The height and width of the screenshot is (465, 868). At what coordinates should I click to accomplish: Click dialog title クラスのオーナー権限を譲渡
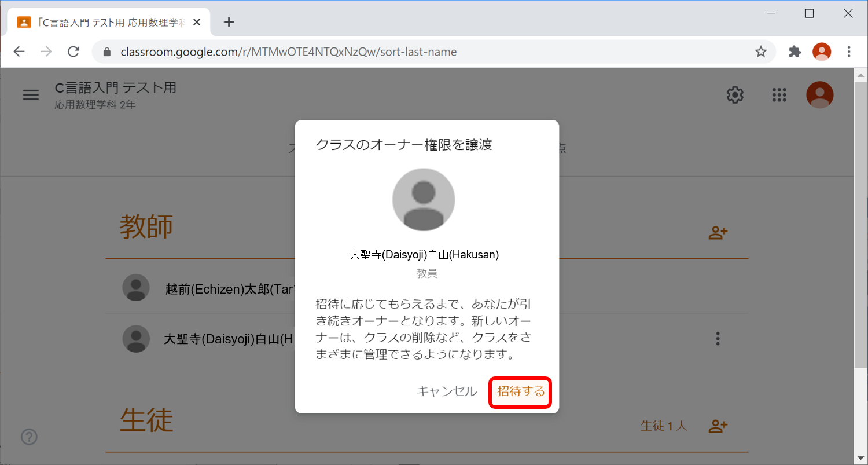404,145
